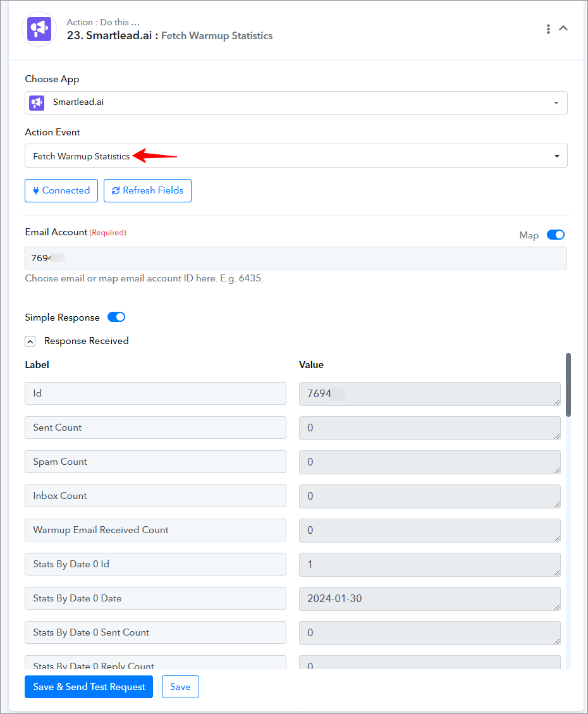Click the Connected button
This screenshot has width=588, height=714.
click(x=61, y=190)
